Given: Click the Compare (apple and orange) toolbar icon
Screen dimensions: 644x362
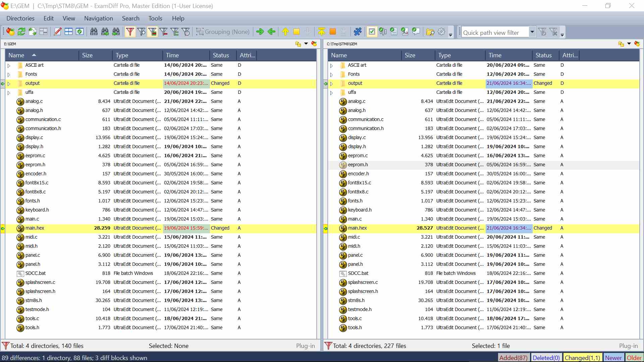Looking at the screenshot, I should [10, 32].
